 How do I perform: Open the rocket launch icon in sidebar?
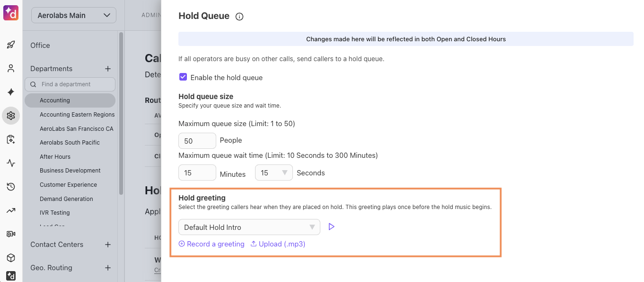[x=11, y=45]
